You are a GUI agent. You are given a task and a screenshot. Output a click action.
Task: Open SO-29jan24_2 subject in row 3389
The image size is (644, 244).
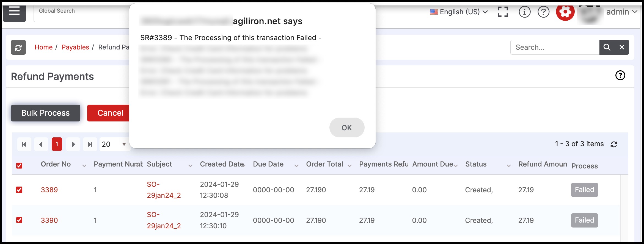tap(164, 190)
